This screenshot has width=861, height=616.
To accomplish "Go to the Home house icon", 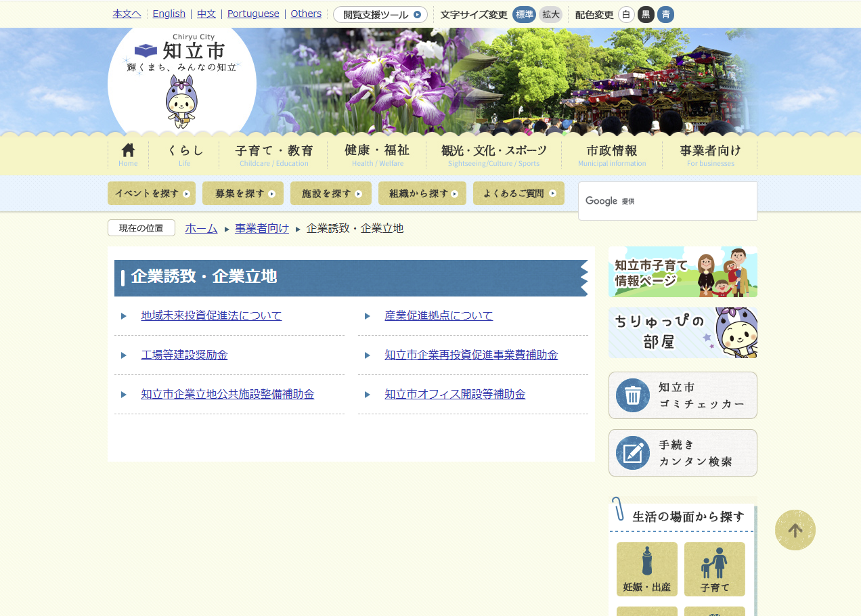I will (x=128, y=154).
